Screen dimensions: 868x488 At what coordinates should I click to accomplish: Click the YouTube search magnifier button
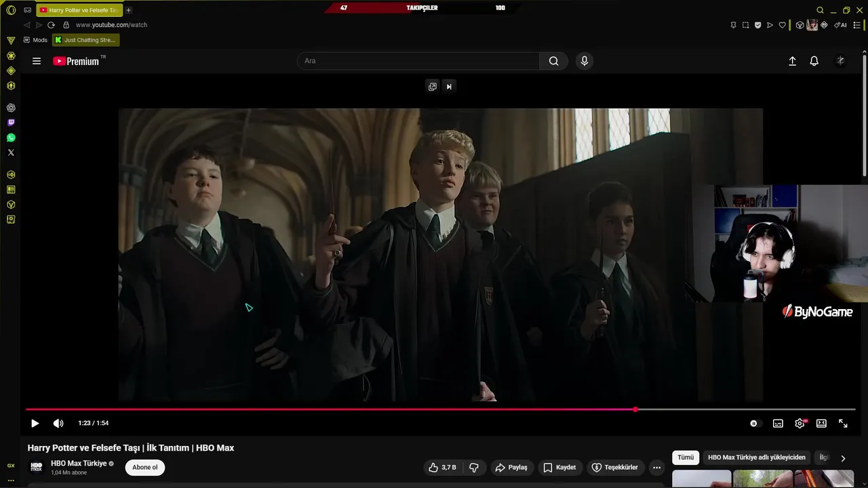554,61
